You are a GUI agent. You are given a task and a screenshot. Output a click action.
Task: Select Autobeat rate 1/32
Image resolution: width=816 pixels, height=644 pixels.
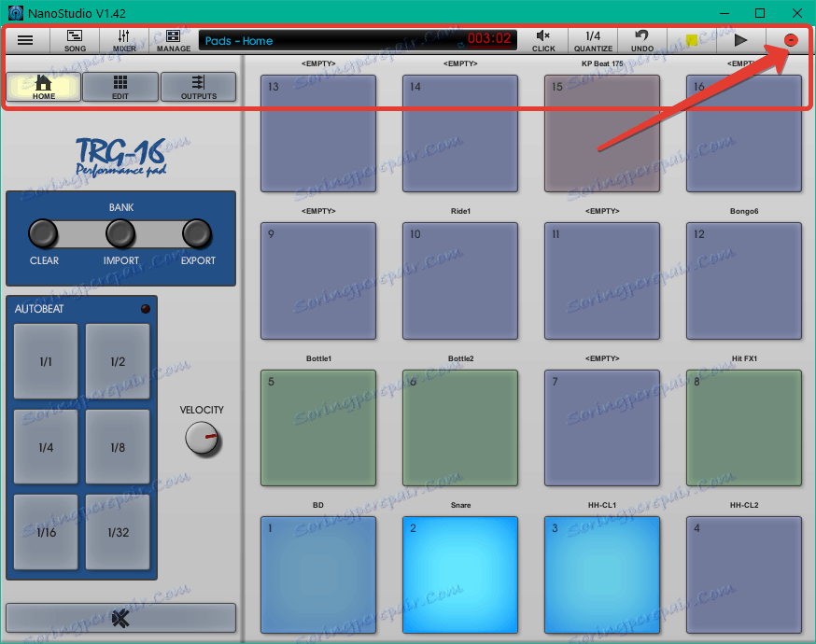[x=118, y=532]
